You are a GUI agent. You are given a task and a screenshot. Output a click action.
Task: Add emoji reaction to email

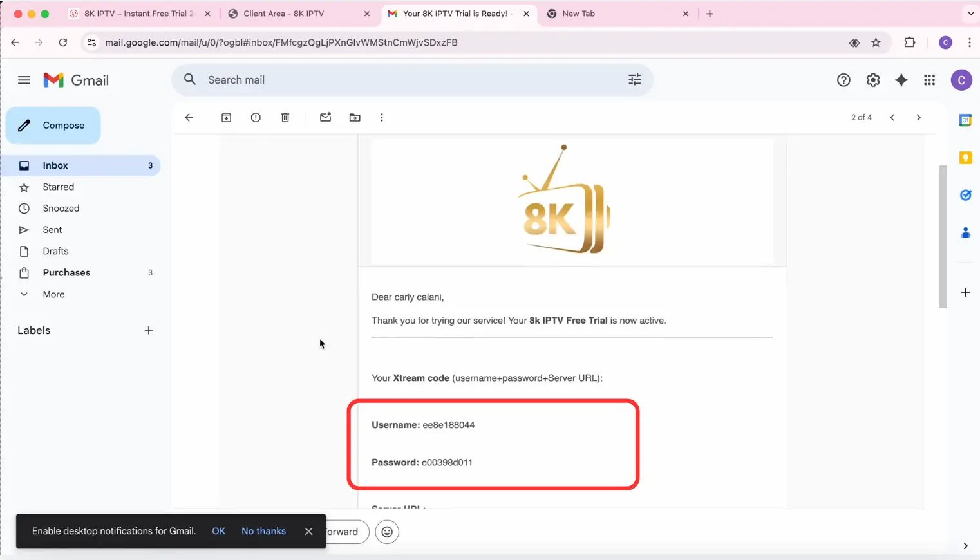pos(387,532)
